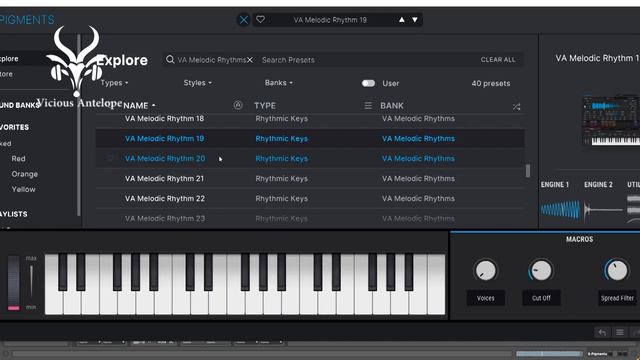Sort presets by TYPE column
This screenshot has width=640, height=360.
pyautogui.click(x=265, y=105)
